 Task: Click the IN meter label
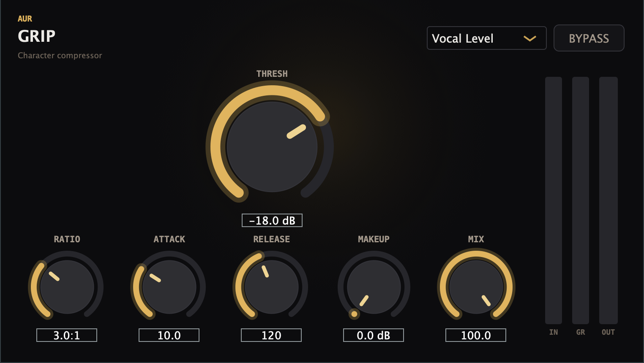554,332
